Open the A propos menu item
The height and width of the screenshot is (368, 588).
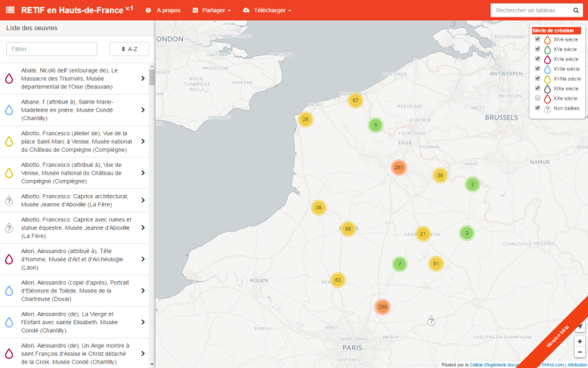163,11
